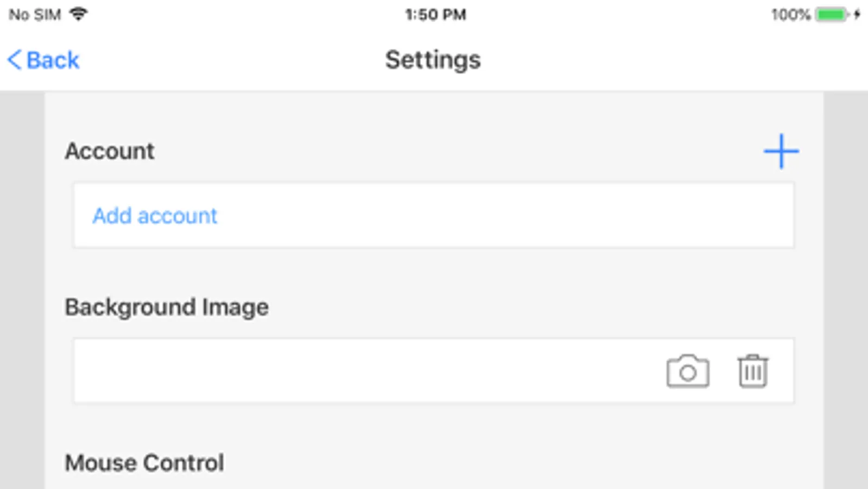Click the blue plus icon beside Account

click(x=781, y=151)
